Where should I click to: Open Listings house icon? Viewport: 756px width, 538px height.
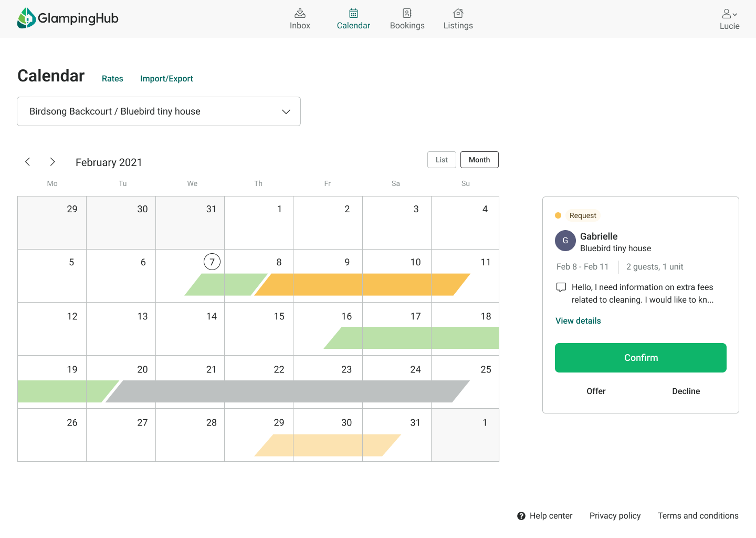click(458, 13)
